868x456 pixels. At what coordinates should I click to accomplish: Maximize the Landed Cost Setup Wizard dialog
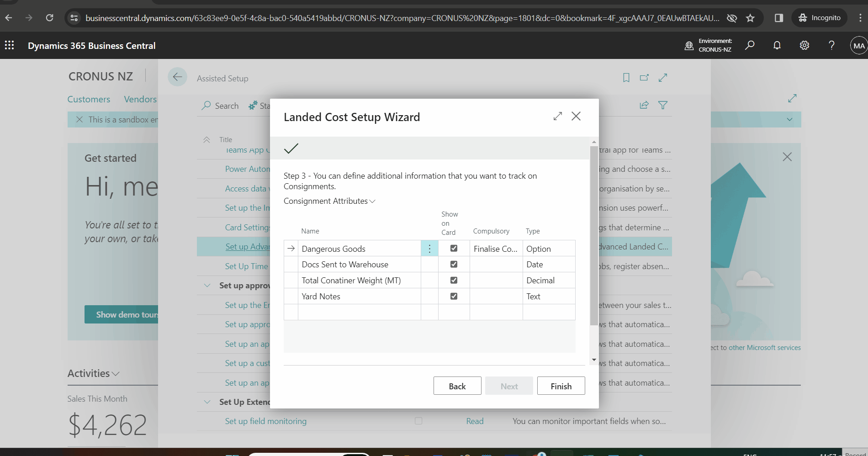point(557,116)
